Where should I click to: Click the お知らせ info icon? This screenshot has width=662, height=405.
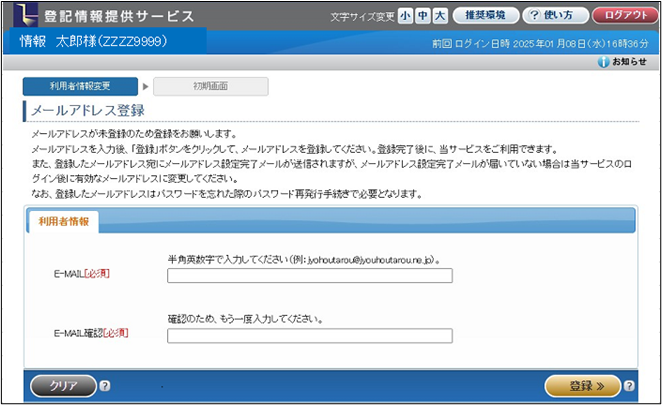coord(603,62)
